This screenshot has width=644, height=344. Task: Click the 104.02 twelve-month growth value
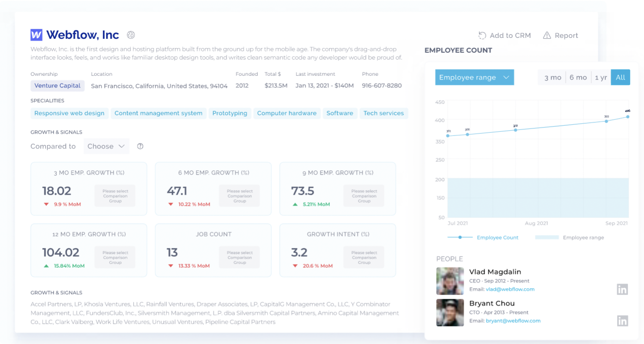[61, 252]
